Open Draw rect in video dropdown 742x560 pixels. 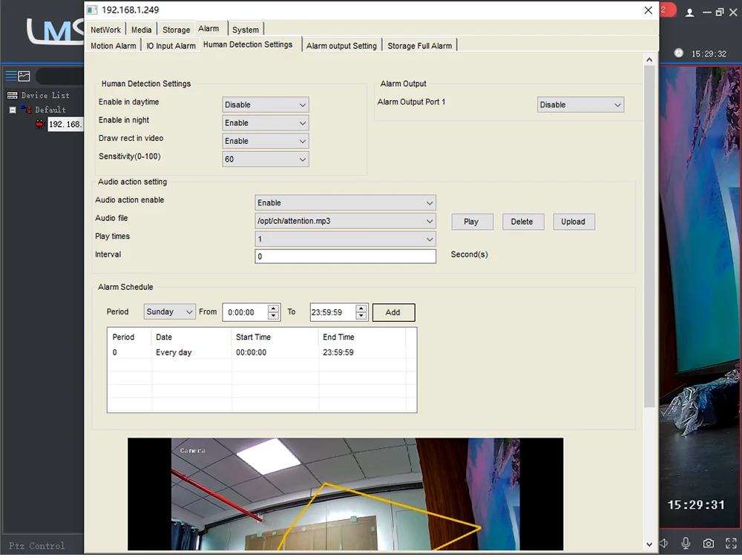[x=266, y=141]
